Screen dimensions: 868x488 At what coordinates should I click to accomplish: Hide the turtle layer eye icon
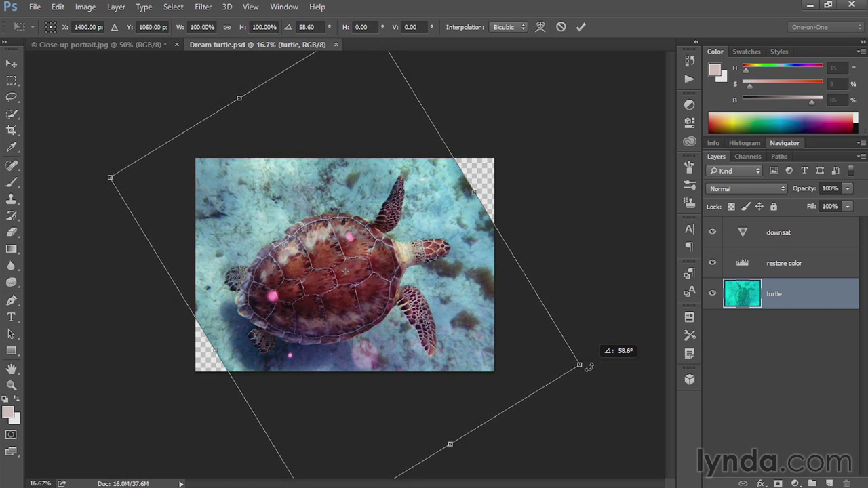(x=712, y=293)
